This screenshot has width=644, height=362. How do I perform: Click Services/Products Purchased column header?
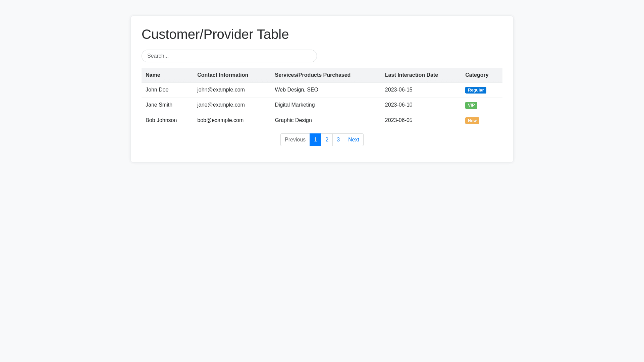coord(313,75)
